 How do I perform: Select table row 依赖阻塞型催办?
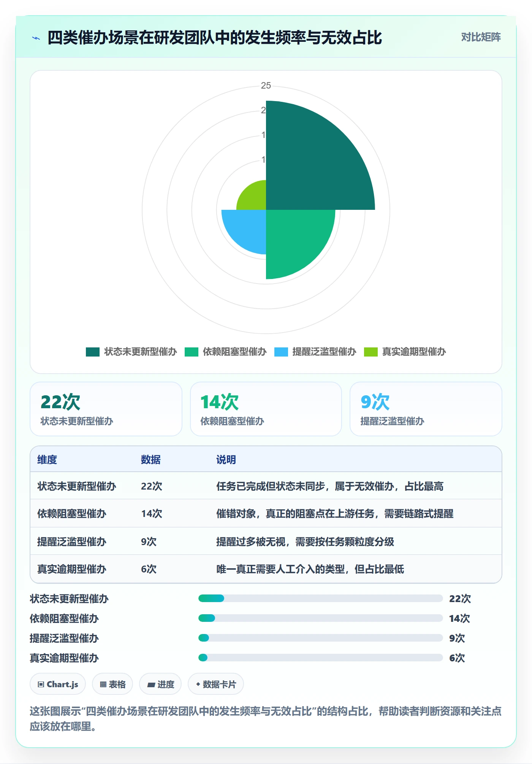click(266, 513)
